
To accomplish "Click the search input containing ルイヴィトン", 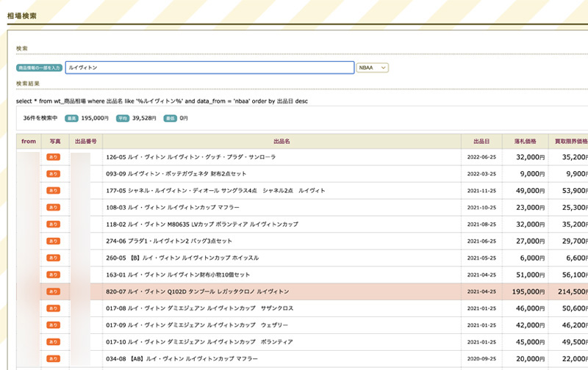I will [209, 68].
